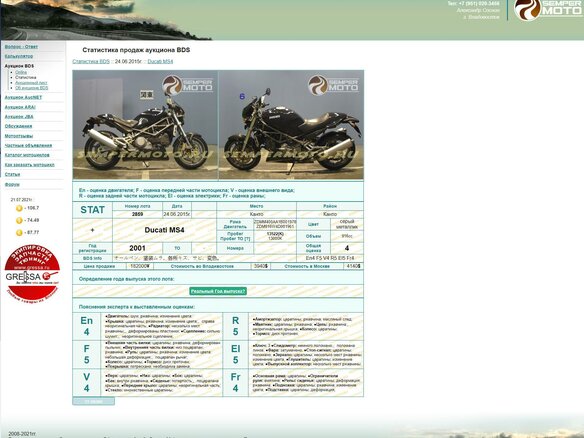
Task: Select the 'V 4' appearance rating cell
Action: 86,383
